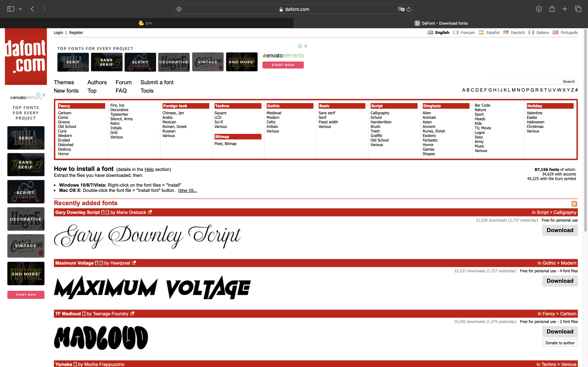Viewport: 588px width, 367px height.
Task: Click the RSS feed icon
Action: point(574,204)
